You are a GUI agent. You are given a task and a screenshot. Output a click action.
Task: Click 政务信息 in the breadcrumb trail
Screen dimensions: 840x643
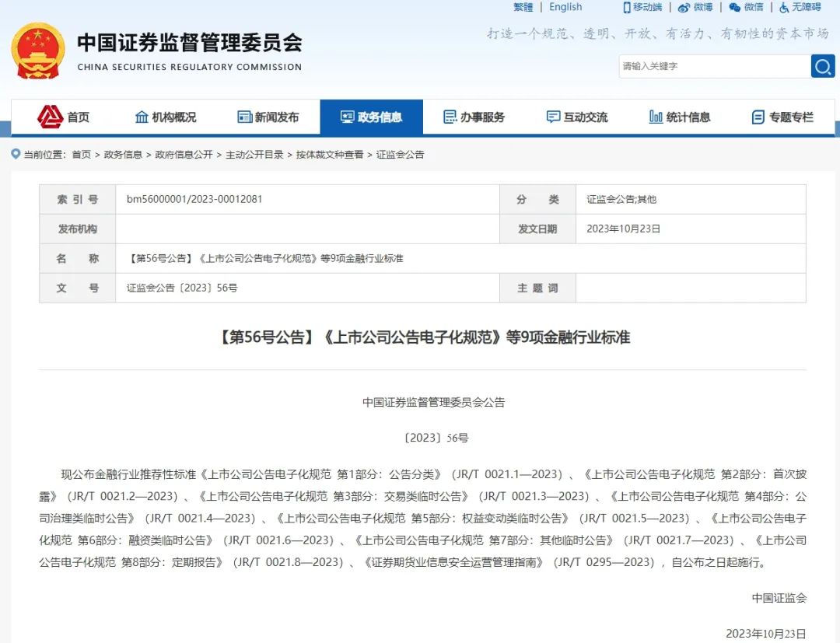click(123, 155)
